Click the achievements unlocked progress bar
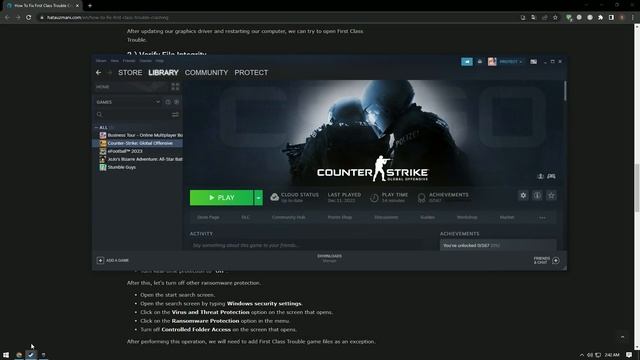 [x=498, y=245]
